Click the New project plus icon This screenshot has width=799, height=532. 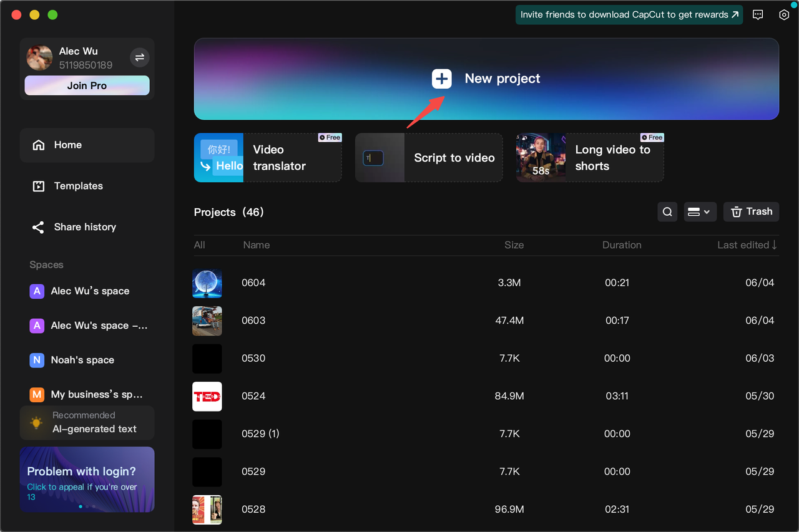(x=441, y=79)
